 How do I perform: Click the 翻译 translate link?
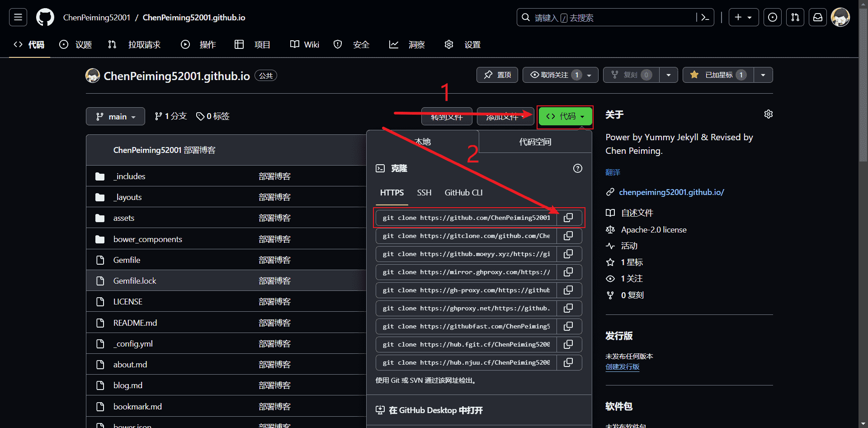[x=613, y=172]
